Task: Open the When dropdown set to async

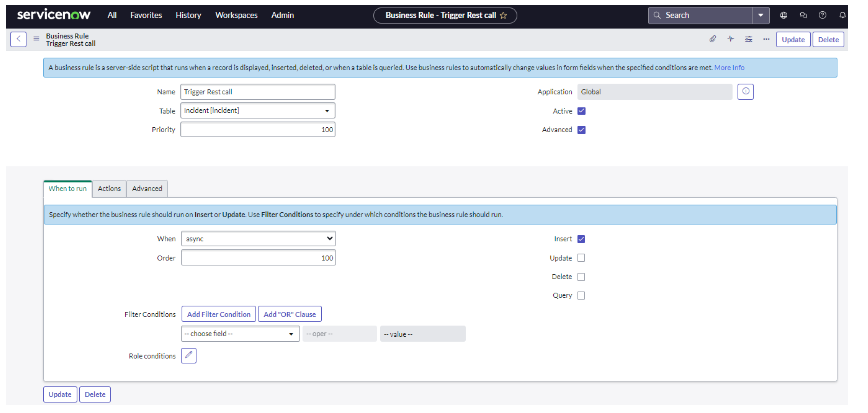Action: point(258,239)
